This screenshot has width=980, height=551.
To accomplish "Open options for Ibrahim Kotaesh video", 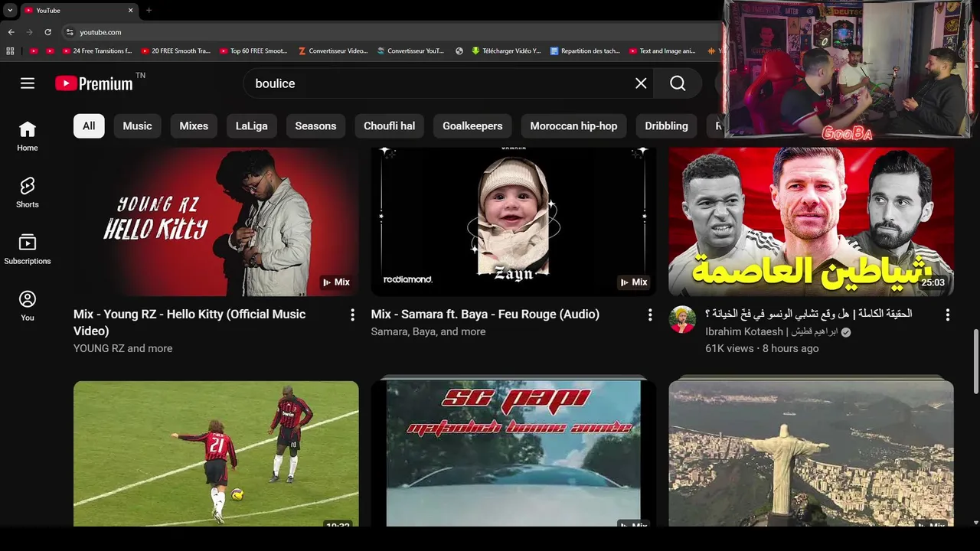I will pyautogui.click(x=947, y=315).
